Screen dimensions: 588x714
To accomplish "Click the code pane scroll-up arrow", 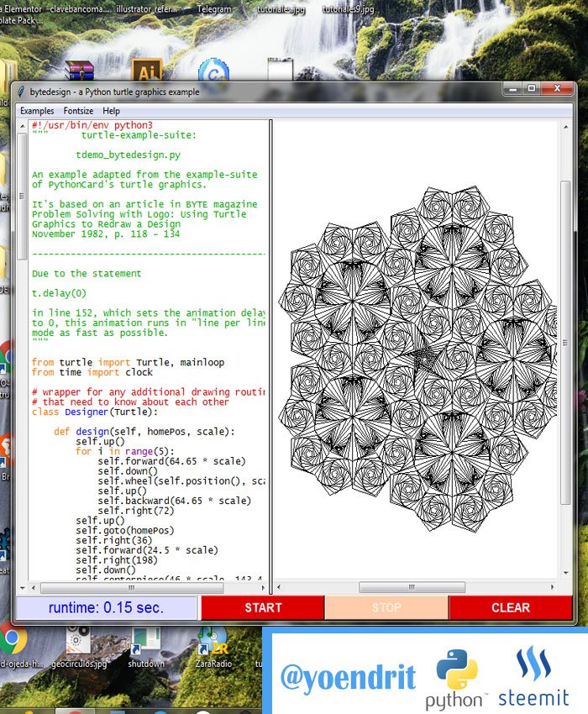I will pos(22,125).
